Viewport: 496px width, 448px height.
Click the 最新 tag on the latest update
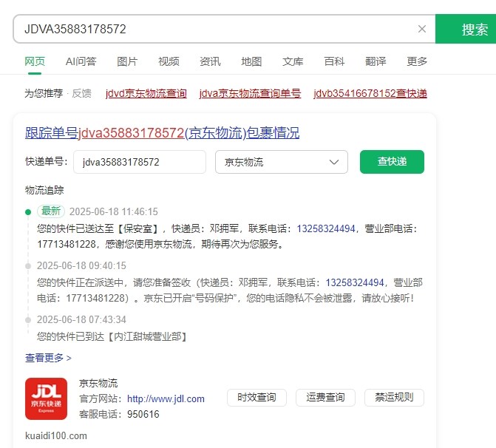pos(51,211)
